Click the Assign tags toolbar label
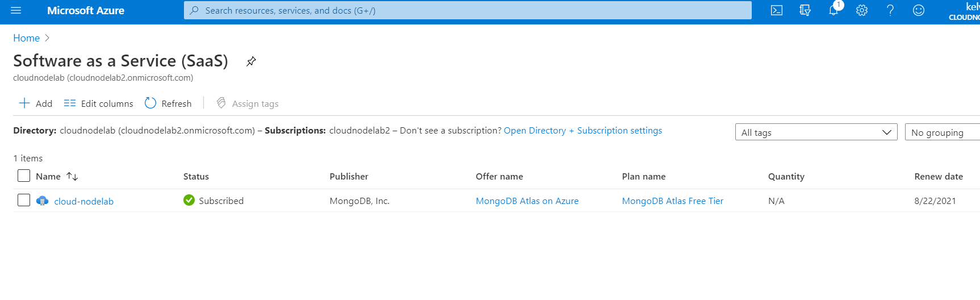 coord(255,103)
